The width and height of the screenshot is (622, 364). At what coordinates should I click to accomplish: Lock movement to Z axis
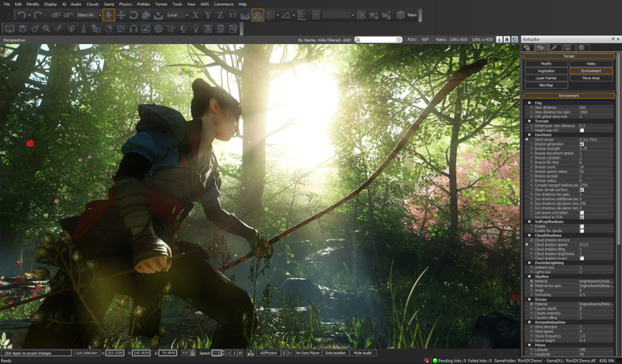coord(220,15)
